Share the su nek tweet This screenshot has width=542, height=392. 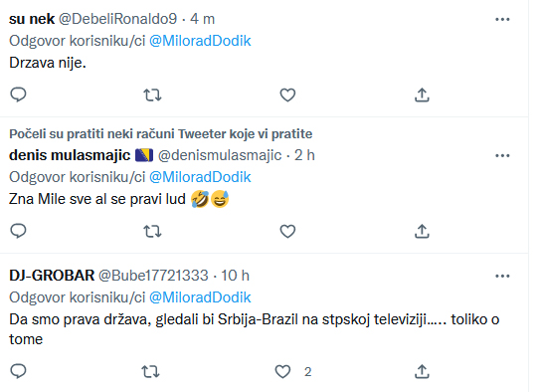422,95
